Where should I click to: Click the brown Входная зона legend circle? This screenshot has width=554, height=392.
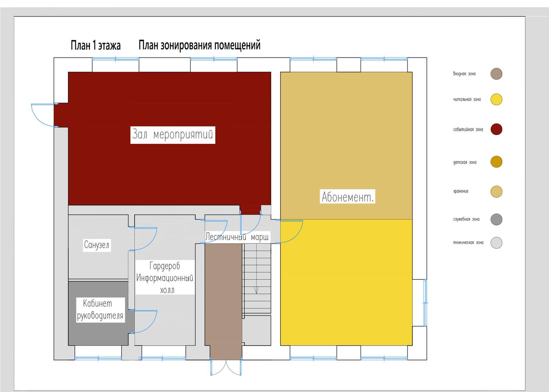coord(496,74)
